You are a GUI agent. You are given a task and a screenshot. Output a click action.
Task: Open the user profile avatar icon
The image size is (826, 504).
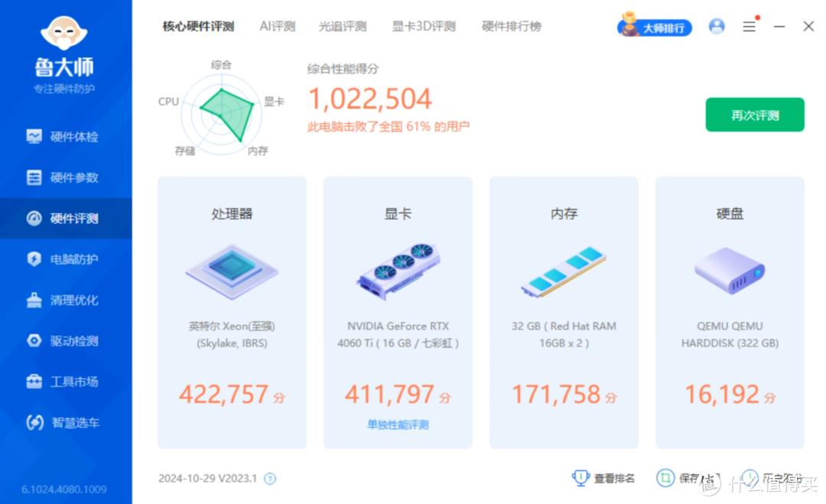pyautogui.click(x=717, y=25)
